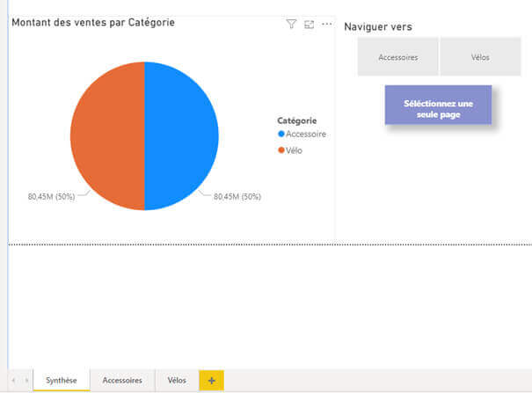Click the 80,45M label beside the blue slice
The image size is (532, 393).
point(237,197)
